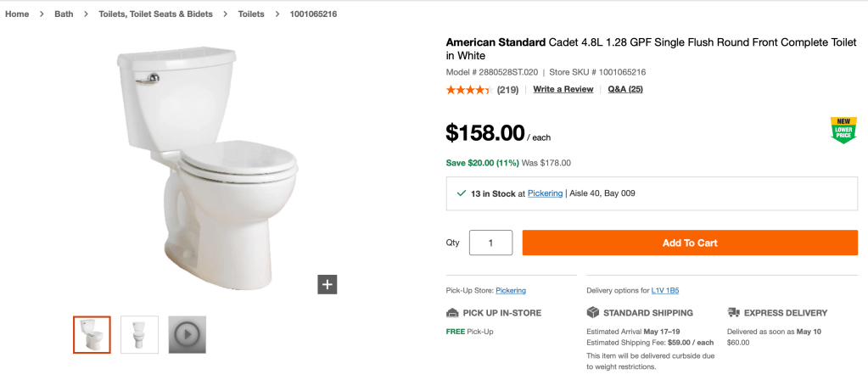
Task: Select the second toilet front-view thumbnail
Action: pyautogui.click(x=139, y=334)
